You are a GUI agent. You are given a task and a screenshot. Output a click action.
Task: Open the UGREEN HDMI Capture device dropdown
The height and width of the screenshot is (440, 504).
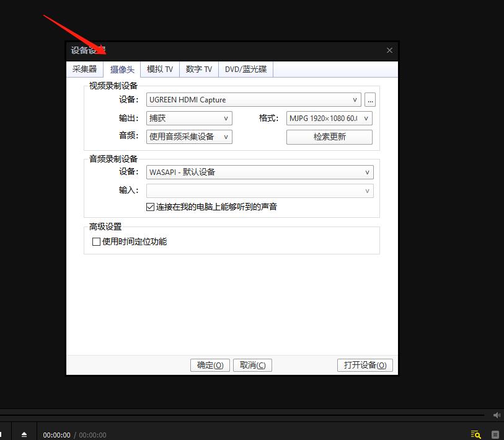click(254, 99)
